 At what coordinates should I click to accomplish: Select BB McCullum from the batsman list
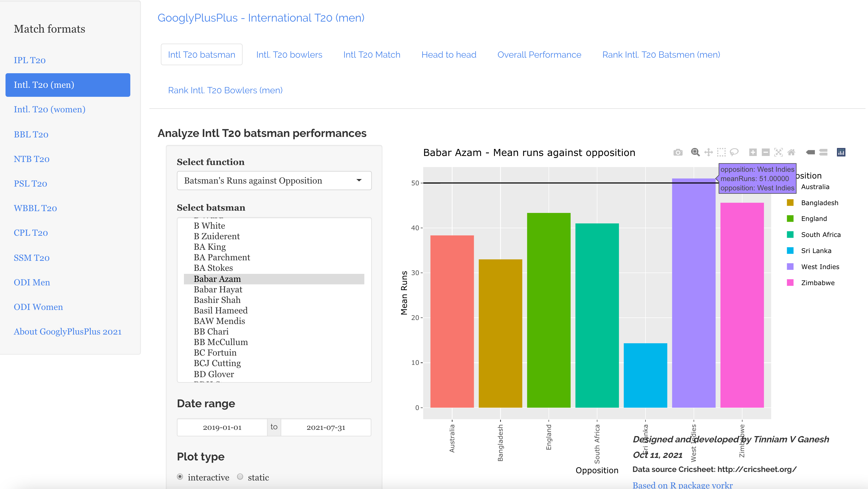pyautogui.click(x=221, y=342)
